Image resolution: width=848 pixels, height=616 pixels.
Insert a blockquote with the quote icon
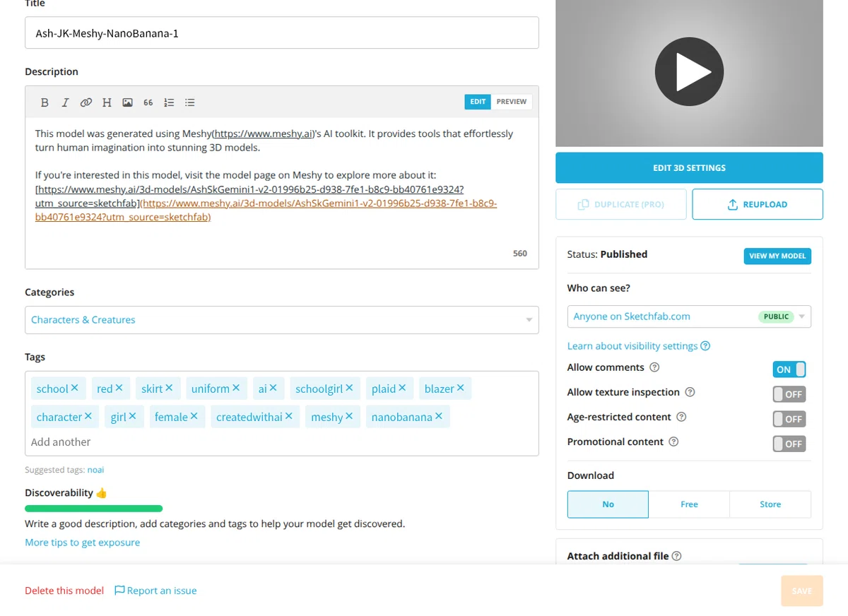[148, 102]
